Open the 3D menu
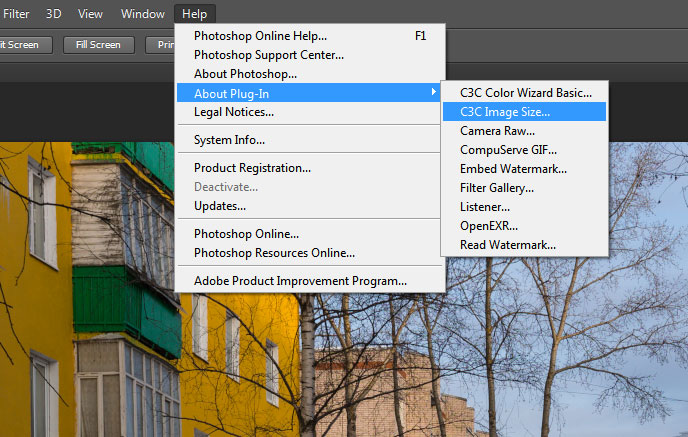688x437 pixels. coord(54,14)
